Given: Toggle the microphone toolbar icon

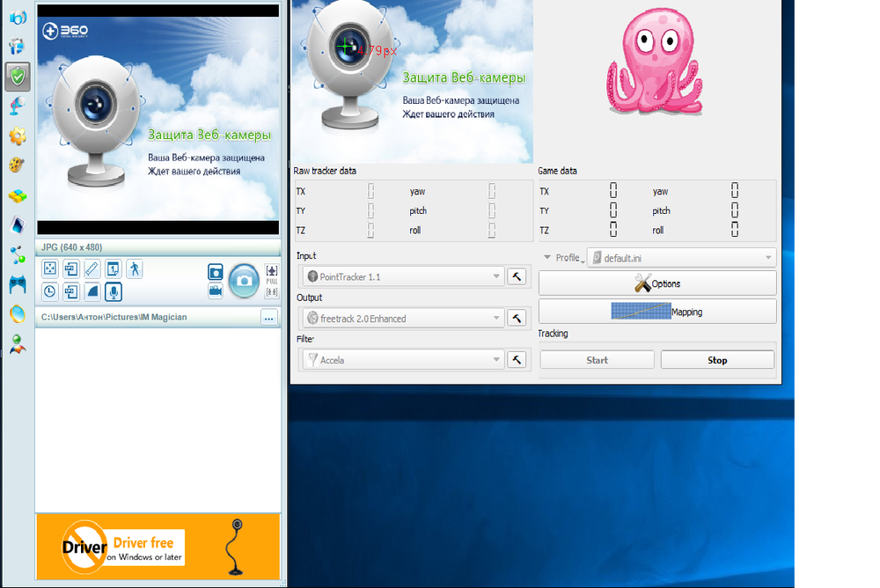Looking at the screenshot, I should [x=114, y=291].
